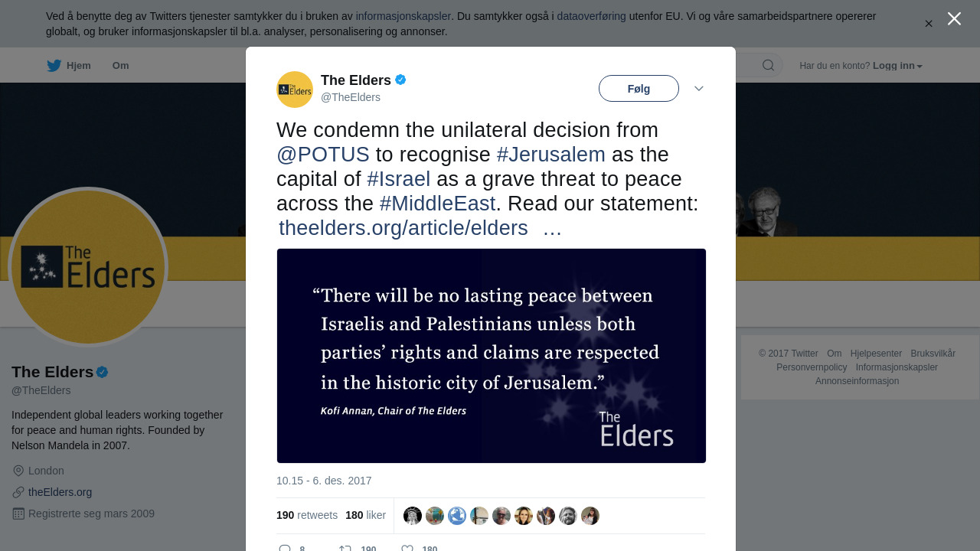980x551 pixels.
Task: Click the Twitter bird Hjem icon
Action: 54,66
